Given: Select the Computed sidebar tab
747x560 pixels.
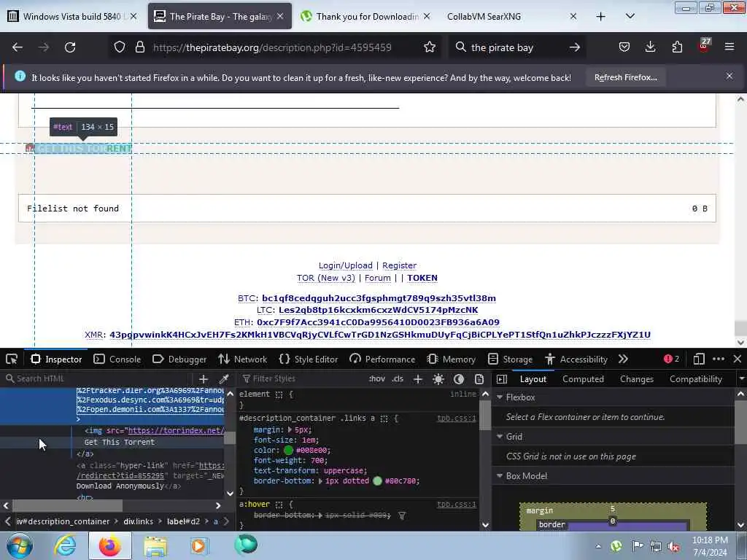Looking at the screenshot, I should pyautogui.click(x=583, y=379).
